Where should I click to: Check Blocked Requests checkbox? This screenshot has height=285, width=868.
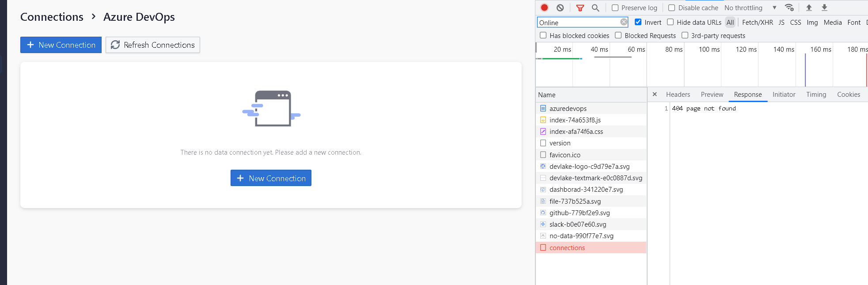coord(618,35)
